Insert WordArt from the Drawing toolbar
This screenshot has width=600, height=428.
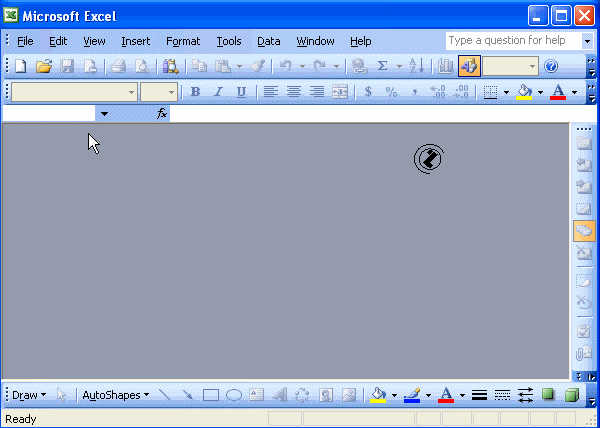tap(280, 395)
